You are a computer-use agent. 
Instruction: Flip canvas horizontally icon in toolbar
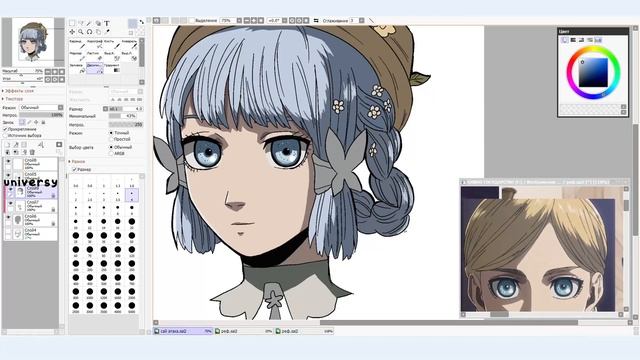(x=316, y=20)
